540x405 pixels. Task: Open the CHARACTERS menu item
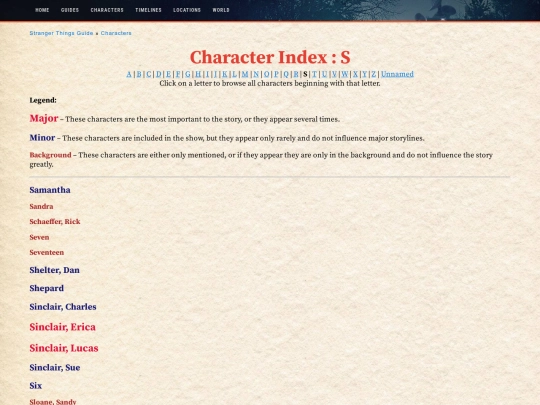[107, 10]
